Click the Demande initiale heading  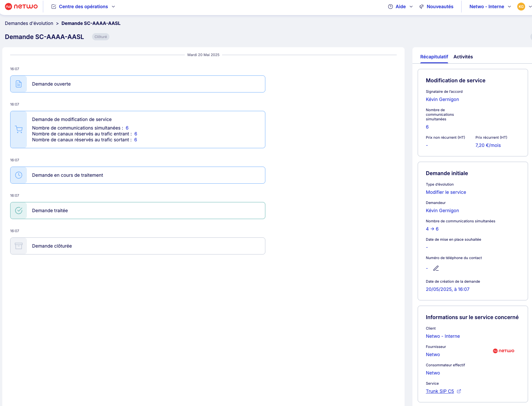[447, 173]
